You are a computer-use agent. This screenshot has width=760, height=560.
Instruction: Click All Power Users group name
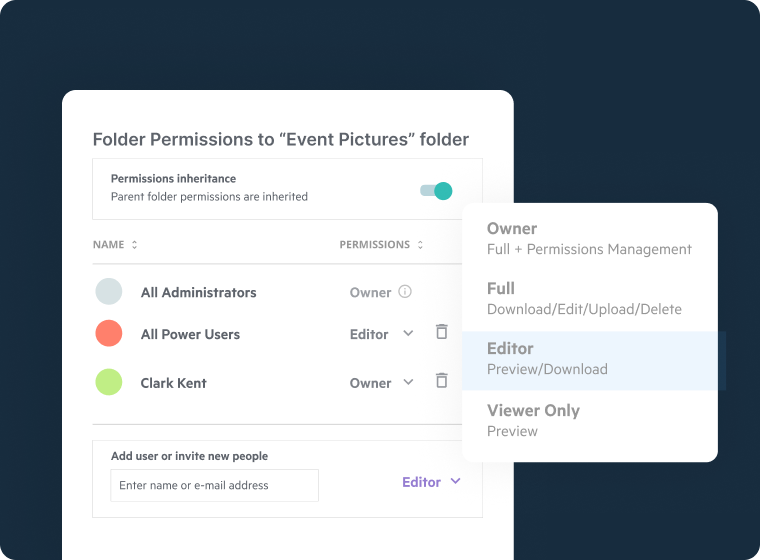[190, 335]
